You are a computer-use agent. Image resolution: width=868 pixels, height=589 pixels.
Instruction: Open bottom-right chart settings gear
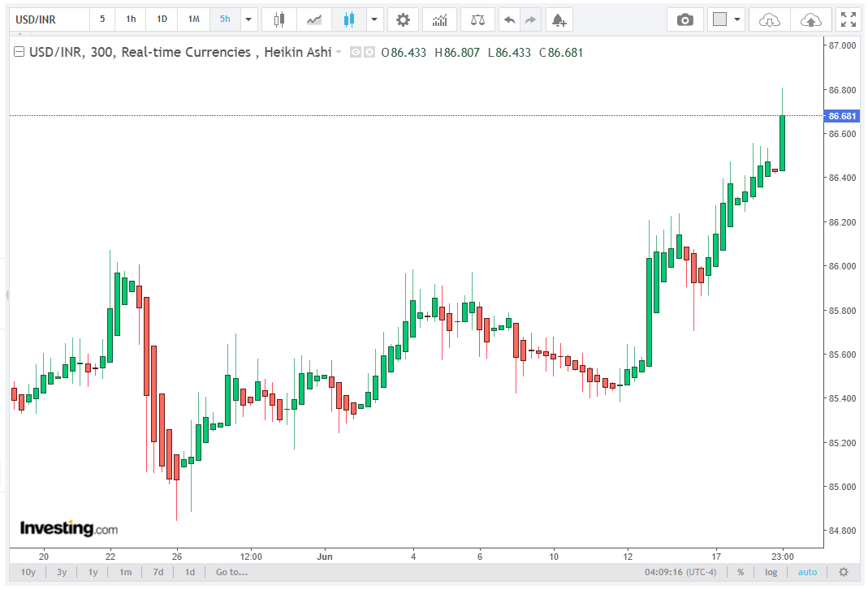844,572
